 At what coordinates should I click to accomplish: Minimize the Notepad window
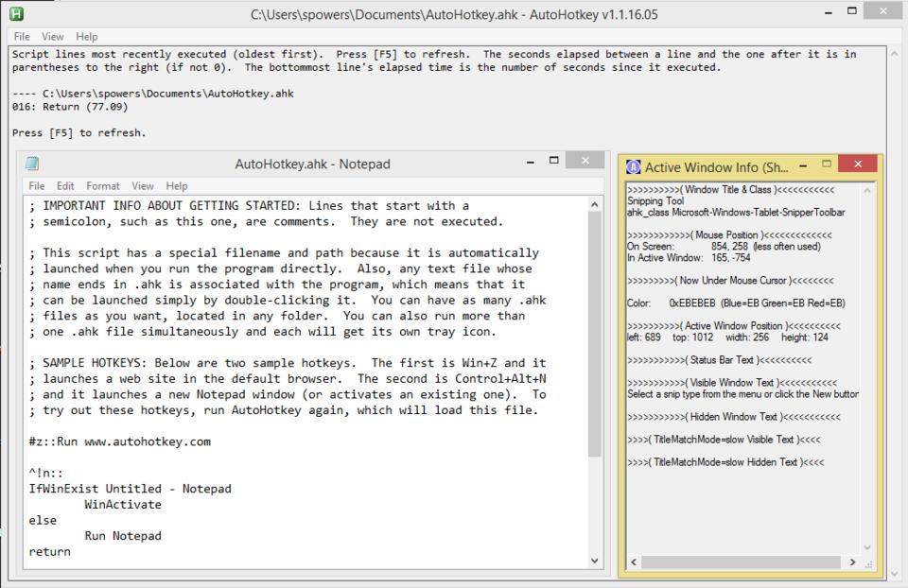point(530,163)
